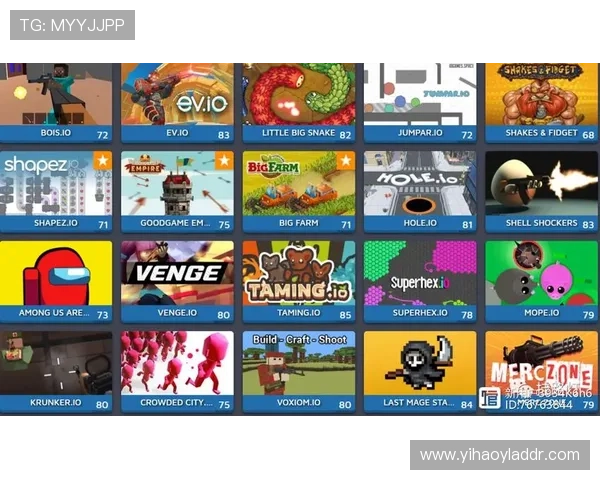The image size is (600, 480).
Task: Click the score 72 on BOIS.IO
Action: (x=103, y=135)
